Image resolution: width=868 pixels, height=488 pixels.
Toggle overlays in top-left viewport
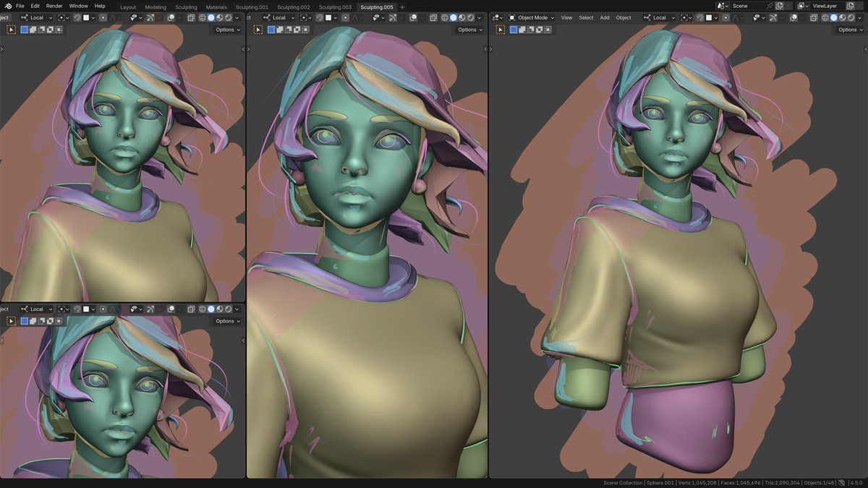click(x=171, y=17)
